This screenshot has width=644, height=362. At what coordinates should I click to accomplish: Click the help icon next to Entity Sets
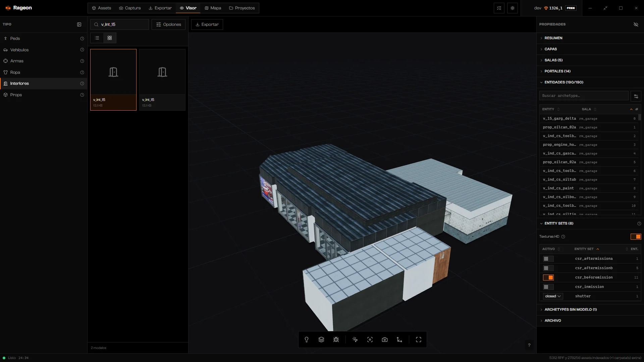click(639, 224)
